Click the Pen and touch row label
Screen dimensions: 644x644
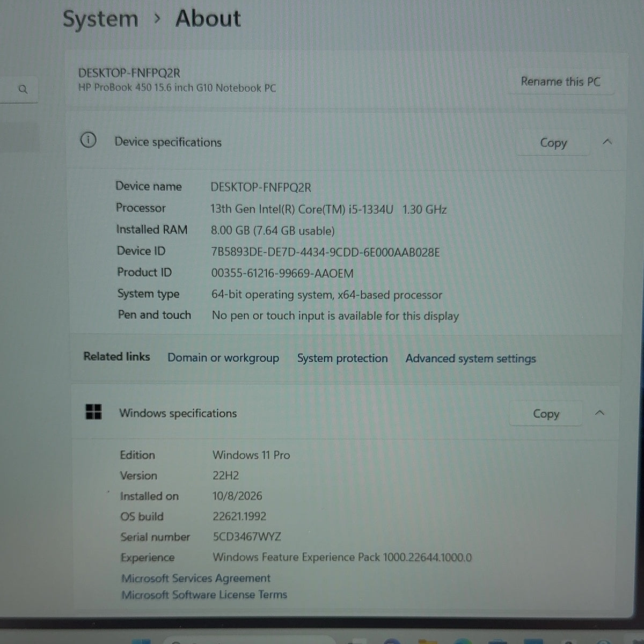coord(155,315)
